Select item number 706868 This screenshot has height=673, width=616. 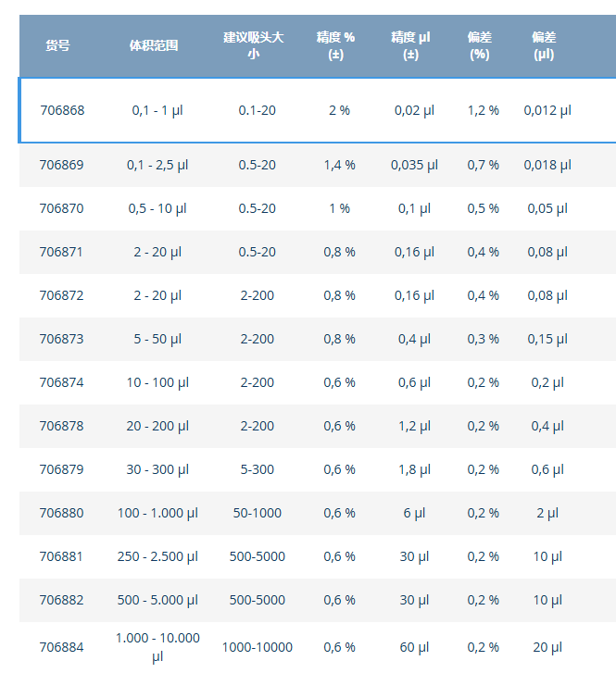pyautogui.click(x=62, y=110)
